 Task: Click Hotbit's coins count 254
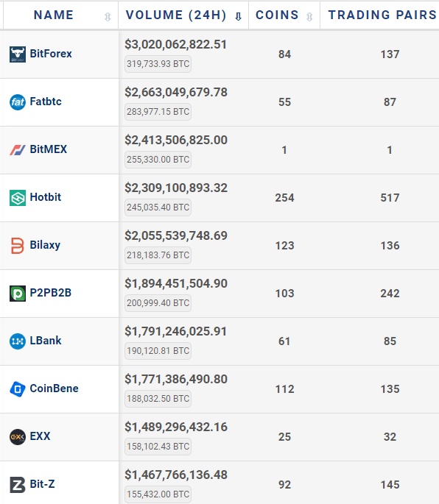point(284,198)
